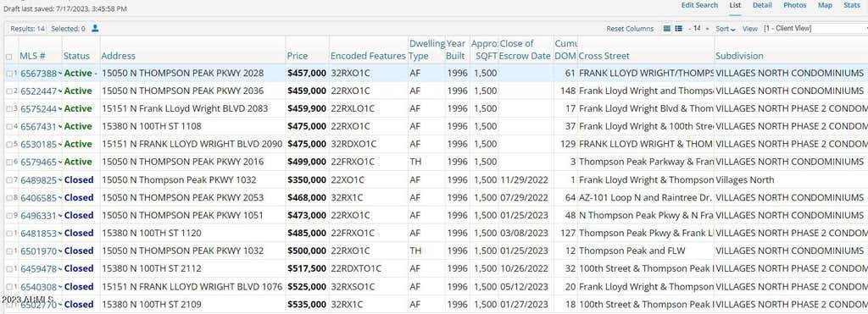Click the Results: 14 count label
The width and height of the screenshot is (868, 314).
(x=28, y=28)
